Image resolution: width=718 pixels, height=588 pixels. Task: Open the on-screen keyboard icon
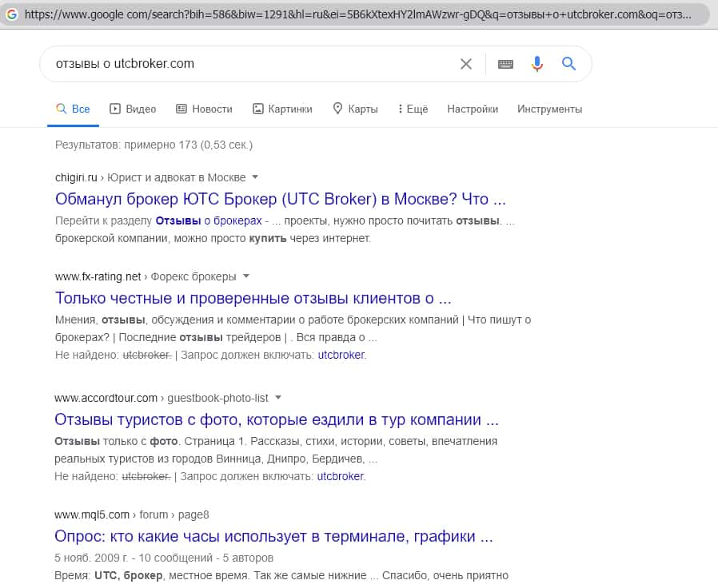point(505,64)
